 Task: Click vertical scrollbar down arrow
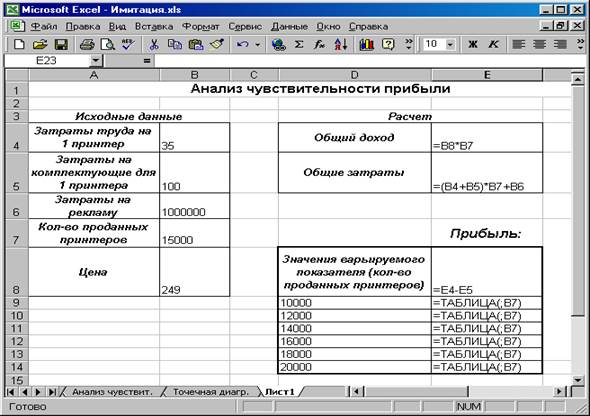[x=578, y=379]
